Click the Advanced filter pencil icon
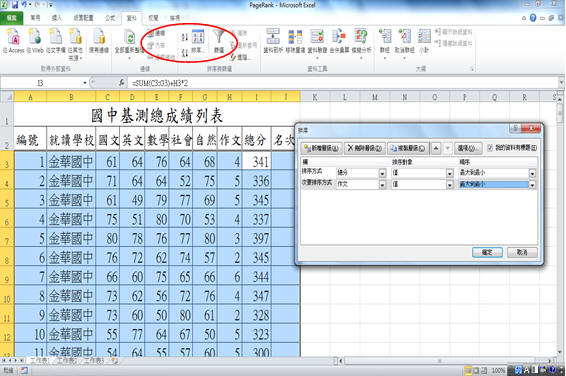This screenshot has height=376, width=566. [x=234, y=57]
